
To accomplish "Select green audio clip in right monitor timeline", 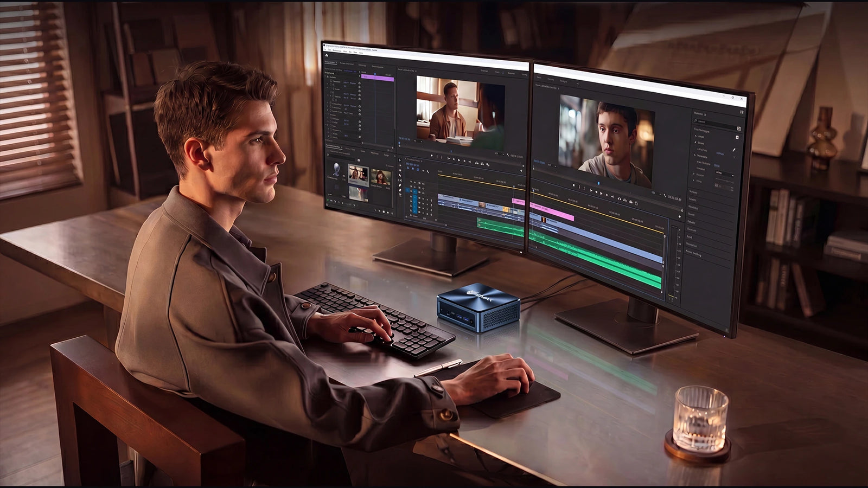I will [596, 258].
